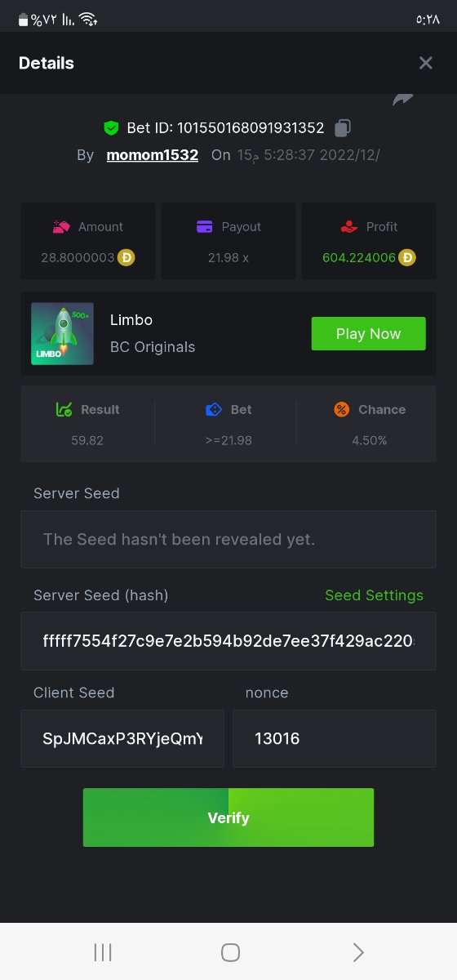The width and height of the screenshot is (457, 980).
Task: Tap the share arrow icon
Action: pyautogui.click(x=403, y=100)
